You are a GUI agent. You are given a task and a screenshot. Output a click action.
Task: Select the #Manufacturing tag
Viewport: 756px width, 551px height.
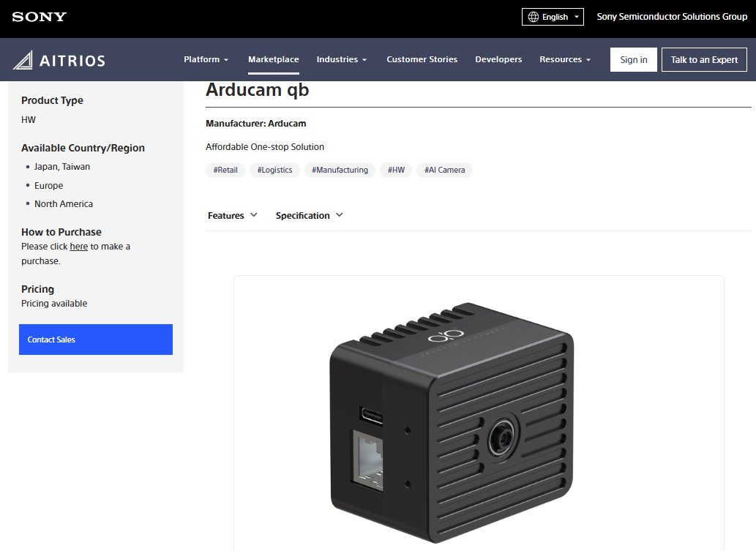pyautogui.click(x=340, y=170)
